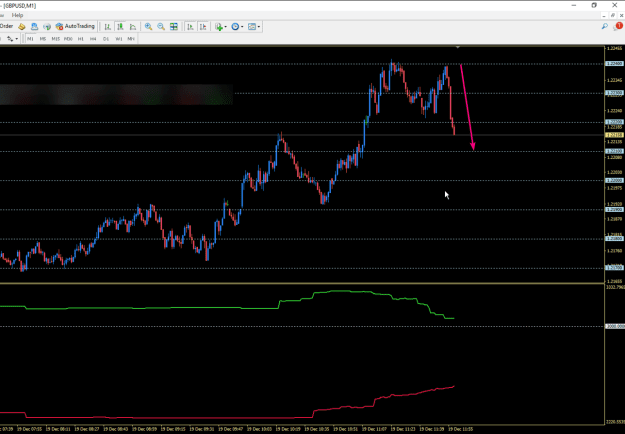
Task: Click the blue person account icon
Action: click(x=34, y=27)
